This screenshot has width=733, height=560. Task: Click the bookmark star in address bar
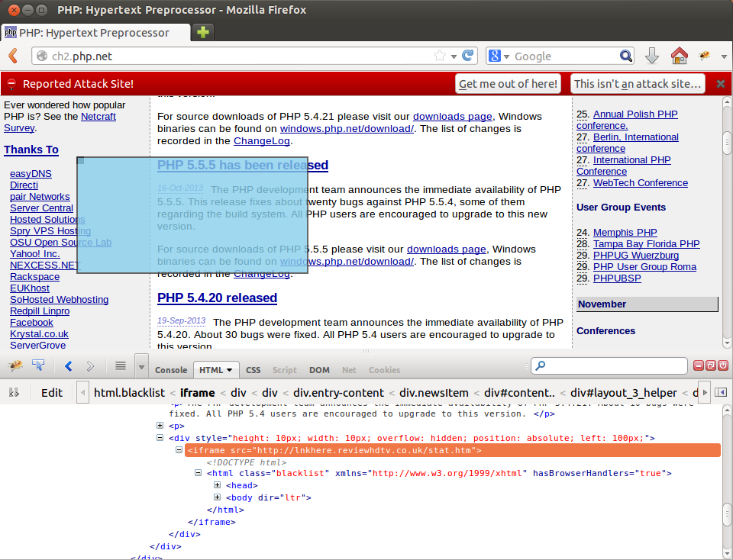tap(440, 56)
